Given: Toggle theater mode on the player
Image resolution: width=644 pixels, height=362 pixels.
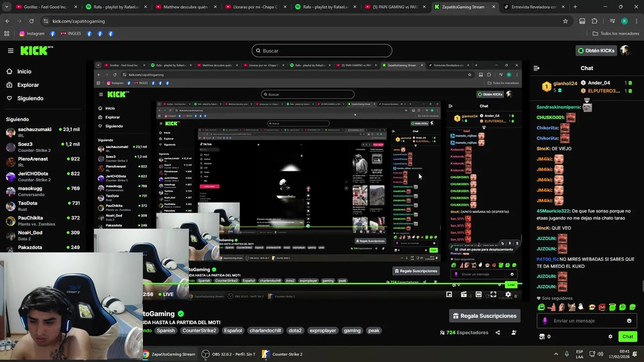Looking at the screenshot, I should 478,295.
